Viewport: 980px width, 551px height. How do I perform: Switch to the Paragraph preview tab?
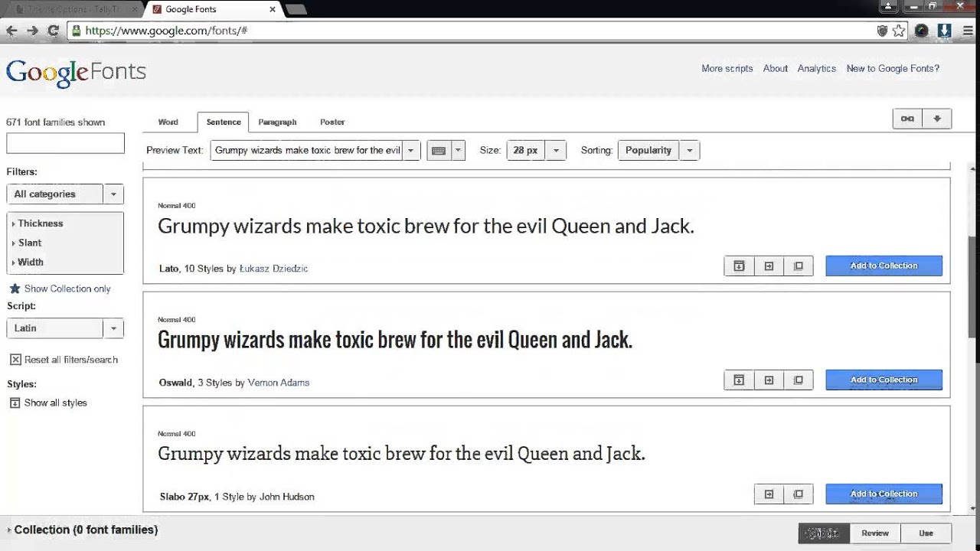coord(277,122)
